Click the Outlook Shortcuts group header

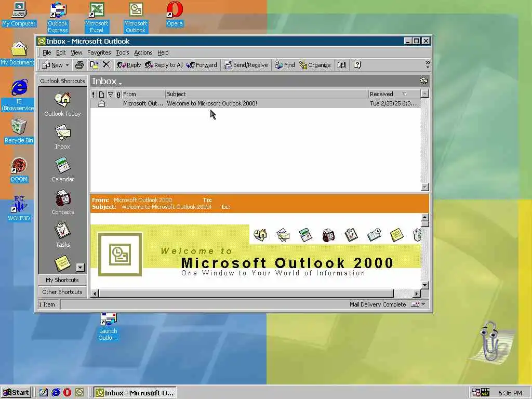coord(62,81)
